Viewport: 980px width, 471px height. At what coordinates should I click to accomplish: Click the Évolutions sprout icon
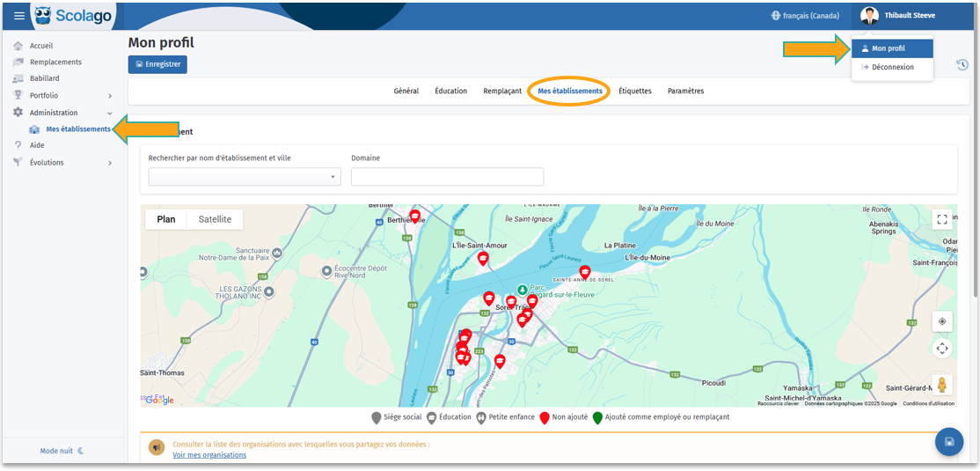[18, 163]
